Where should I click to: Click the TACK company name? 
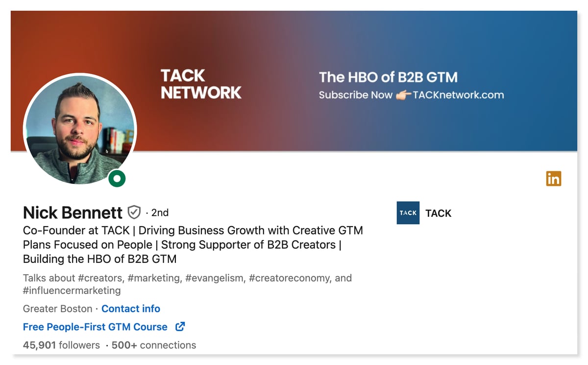coord(439,213)
